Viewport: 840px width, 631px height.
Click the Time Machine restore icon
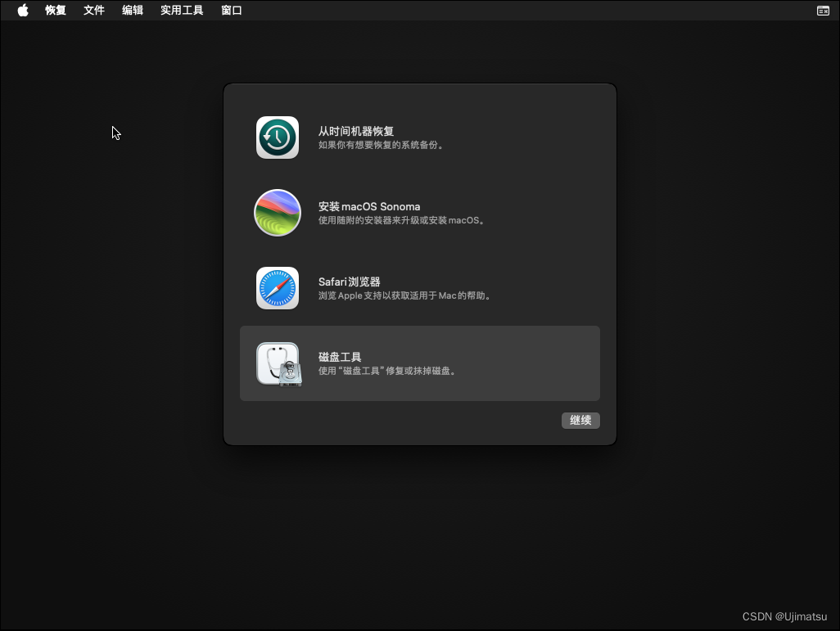pos(278,137)
